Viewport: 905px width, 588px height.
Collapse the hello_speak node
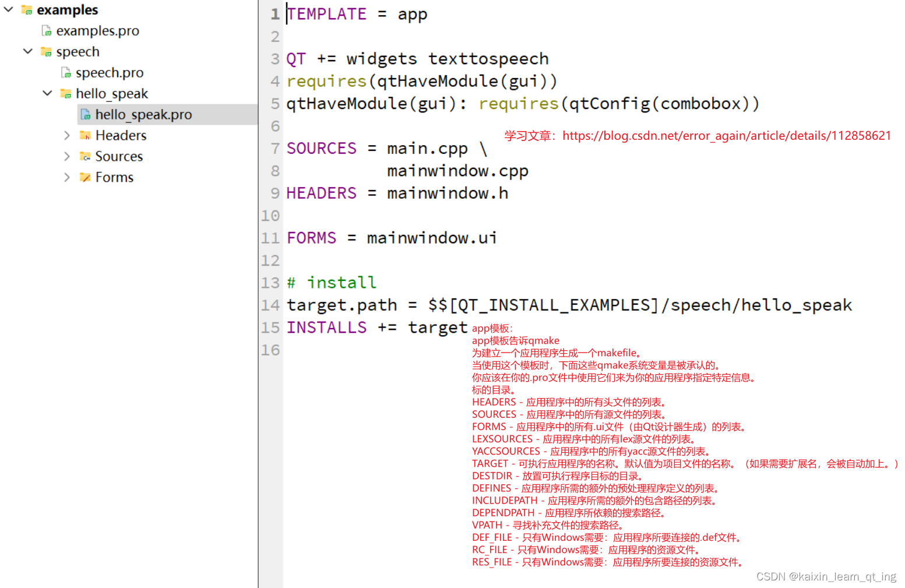[47, 93]
